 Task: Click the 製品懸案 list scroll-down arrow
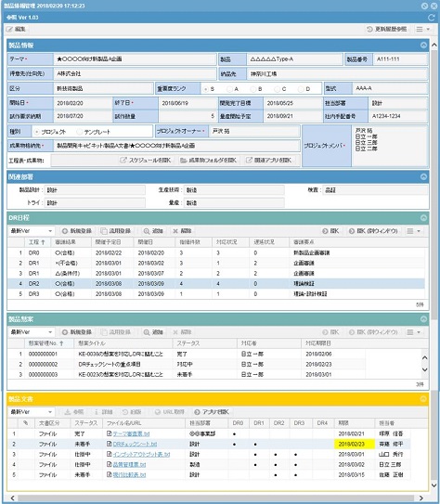click(x=424, y=369)
